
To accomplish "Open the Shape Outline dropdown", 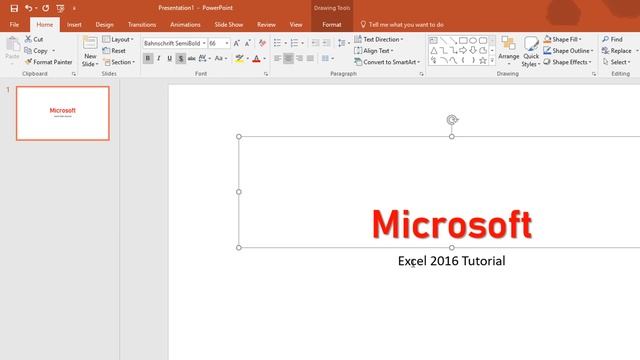I will coord(569,51).
